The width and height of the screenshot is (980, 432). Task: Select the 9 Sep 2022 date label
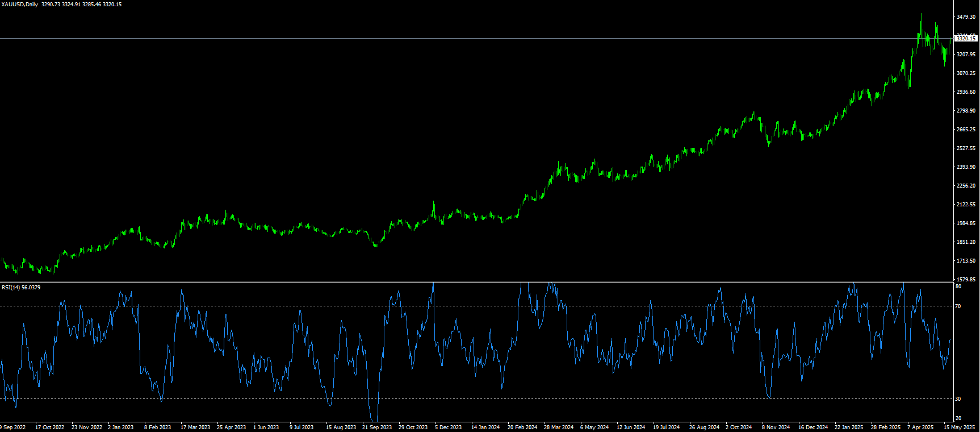point(12,427)
